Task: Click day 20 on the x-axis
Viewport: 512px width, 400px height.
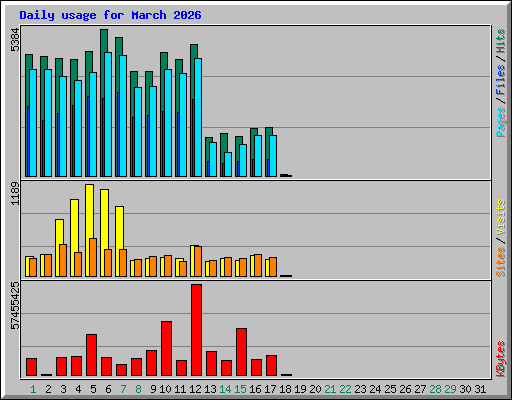Action: 315,389
